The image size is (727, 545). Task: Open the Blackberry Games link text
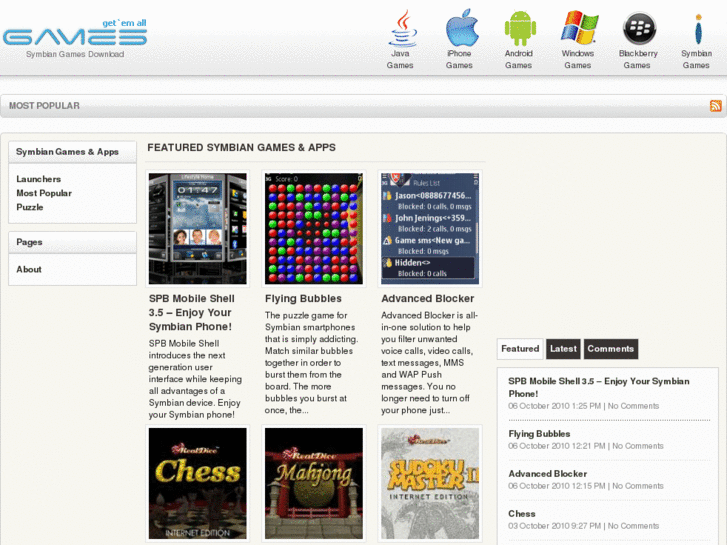coord(638,59)
